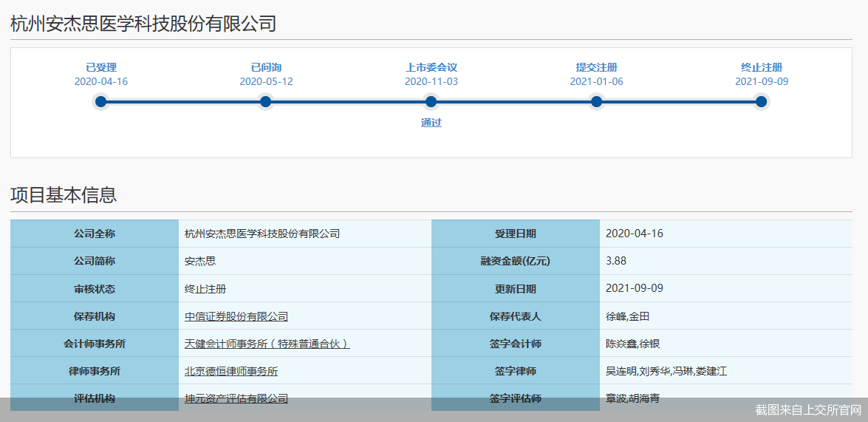Click the timeline date 2020-05-12
Image resolution: width=868 pixels, height=422 pixels.
click(266, 81)
